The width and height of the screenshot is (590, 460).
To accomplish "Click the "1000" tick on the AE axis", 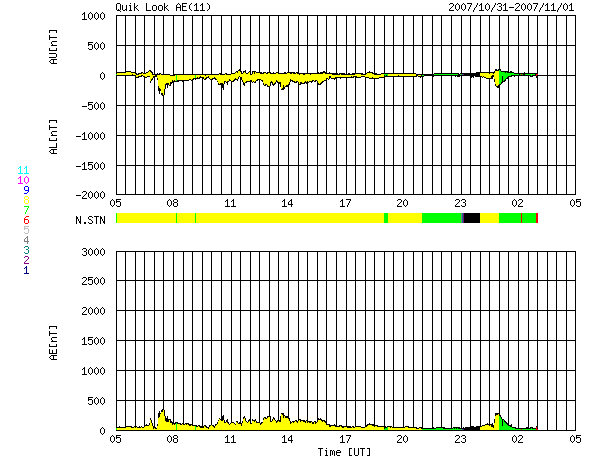I will [94, 371].
